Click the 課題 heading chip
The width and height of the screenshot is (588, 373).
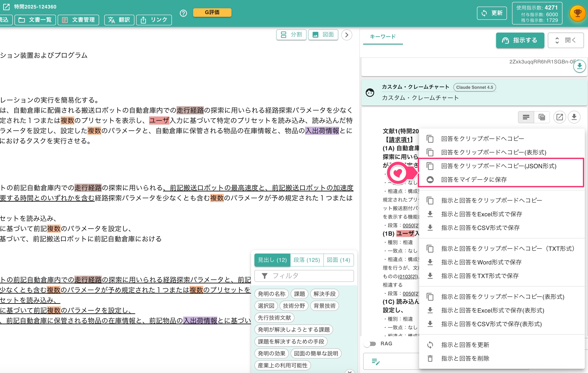(299, 294)
